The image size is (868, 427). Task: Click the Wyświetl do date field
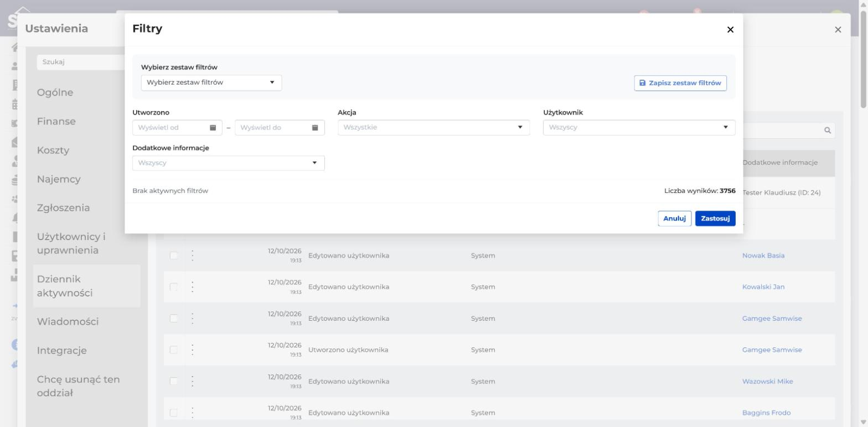click(280, 128)
